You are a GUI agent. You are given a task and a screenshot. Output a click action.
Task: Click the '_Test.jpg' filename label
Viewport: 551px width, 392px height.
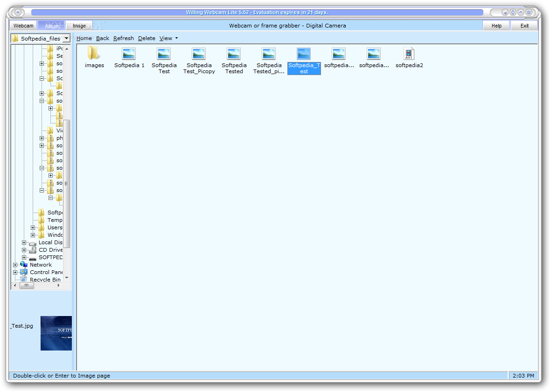tap(22, 326)
